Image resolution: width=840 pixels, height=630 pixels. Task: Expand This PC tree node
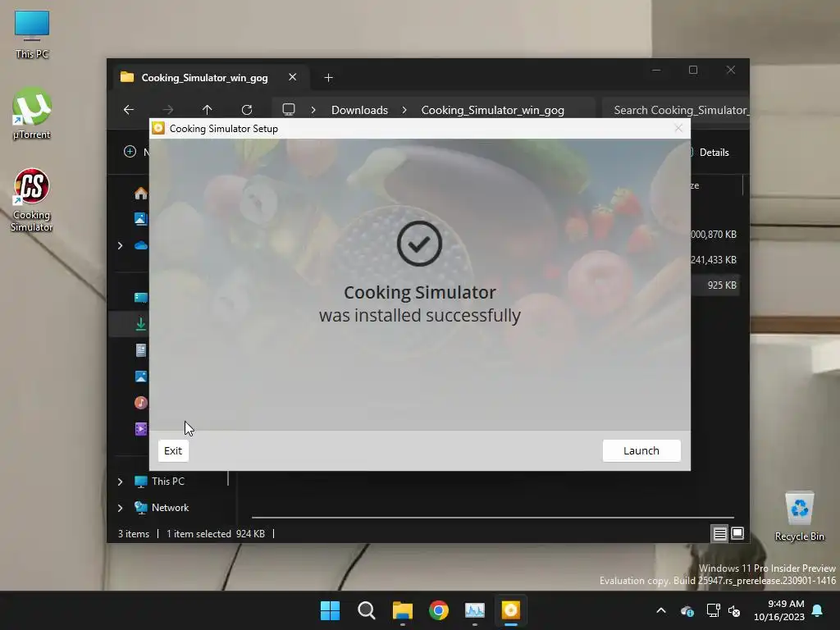click(x=120, y=481)
